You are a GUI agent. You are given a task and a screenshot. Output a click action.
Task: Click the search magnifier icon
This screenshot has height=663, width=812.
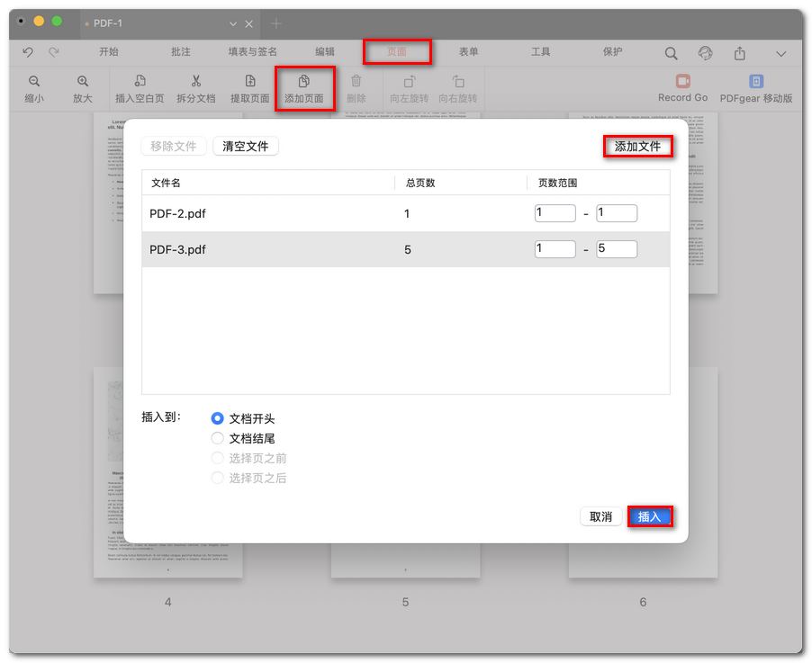(x=671, y=52)
